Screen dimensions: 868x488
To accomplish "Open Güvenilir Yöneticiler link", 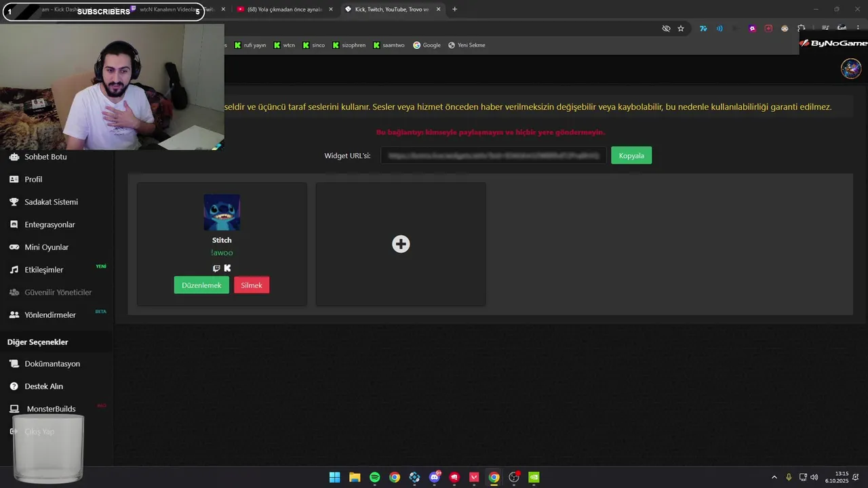I will (58, 292).
